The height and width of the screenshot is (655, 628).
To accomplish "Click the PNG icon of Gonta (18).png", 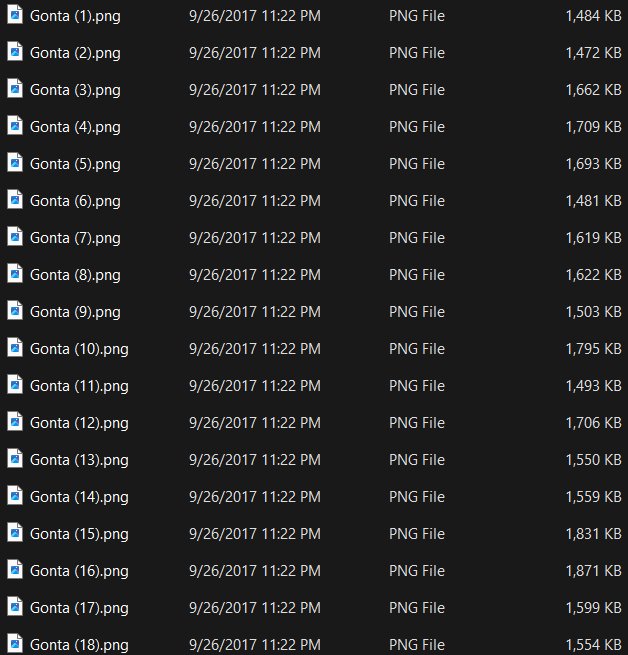I will click(15, 644).
